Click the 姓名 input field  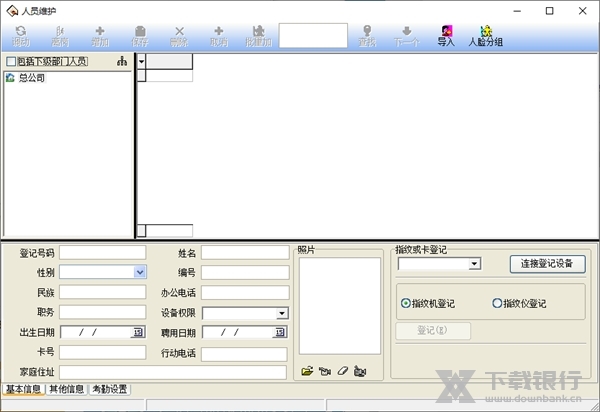click(x=245, y=252)
